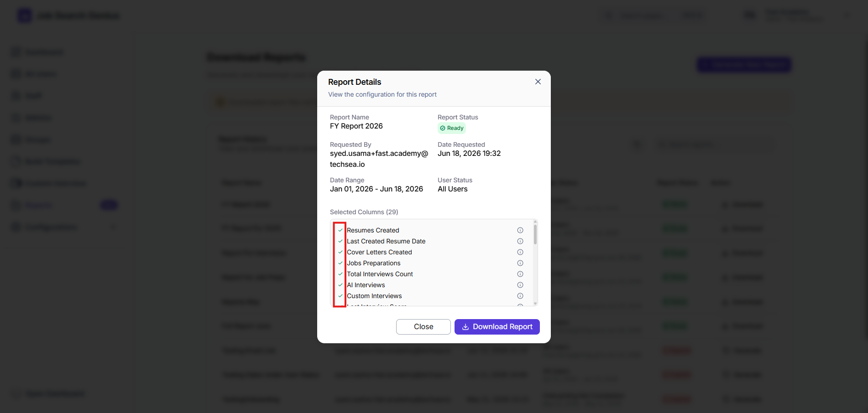Open Custom Interviews info icon
This screenshot has width=868, height=413.
[x=520, y=296]
